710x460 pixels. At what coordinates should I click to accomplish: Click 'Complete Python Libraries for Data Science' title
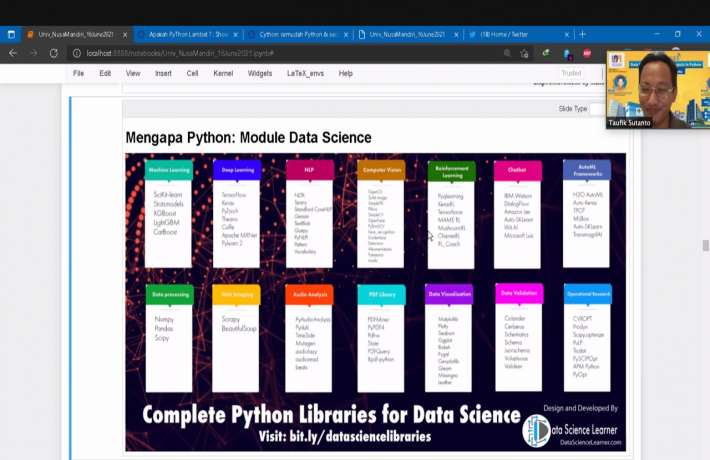click(331, 415)
